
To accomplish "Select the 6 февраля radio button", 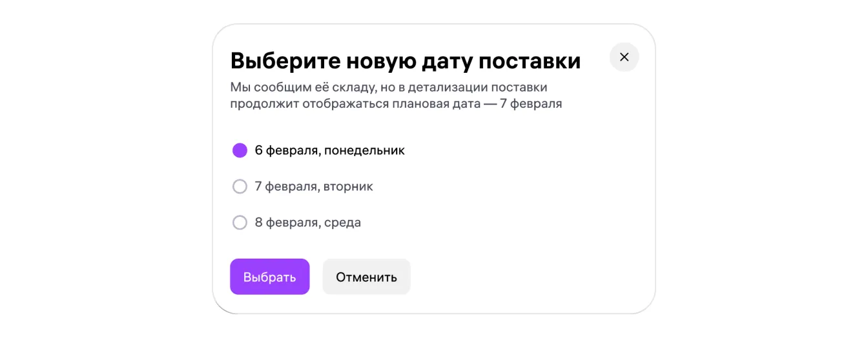I will tap(240, 150).
